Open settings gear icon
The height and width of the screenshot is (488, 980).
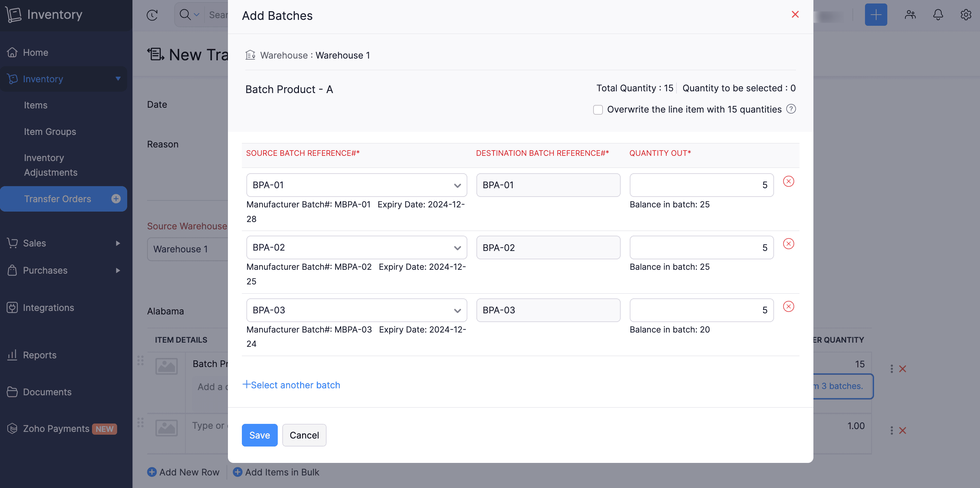(966, 15)
